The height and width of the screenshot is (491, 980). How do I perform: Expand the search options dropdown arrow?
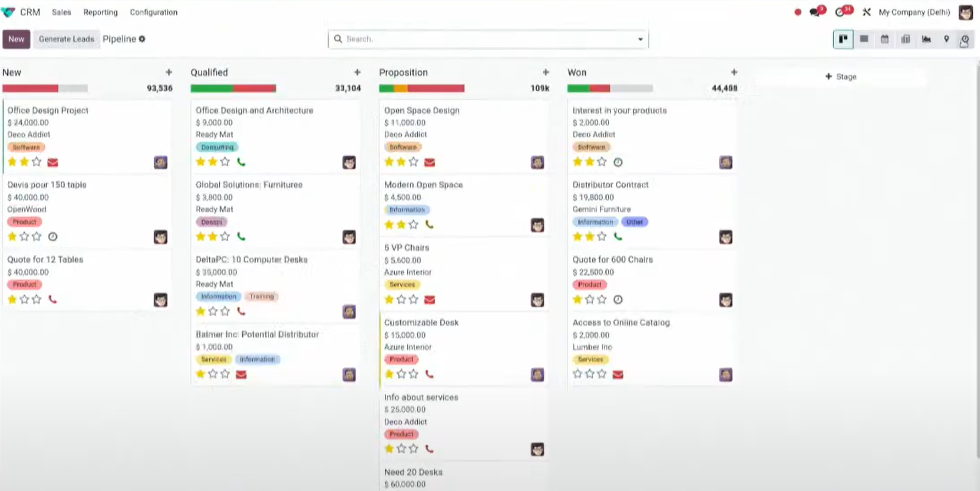tap(640, 40)
